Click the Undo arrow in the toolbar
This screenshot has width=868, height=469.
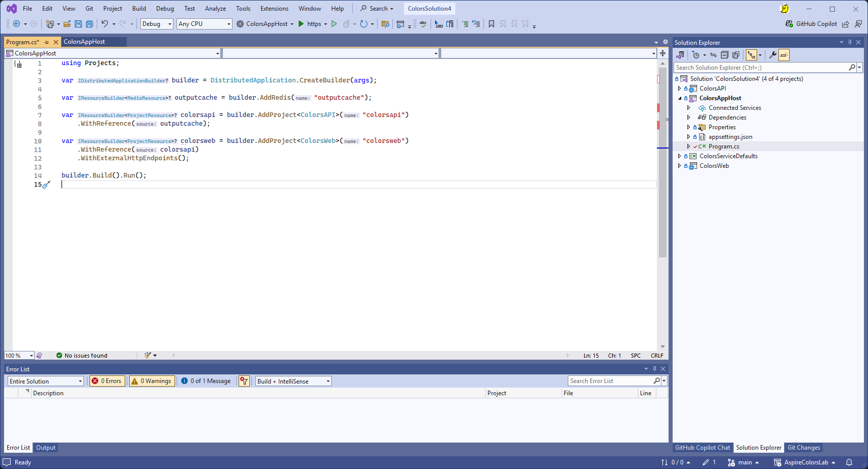(x=104, y=24)
